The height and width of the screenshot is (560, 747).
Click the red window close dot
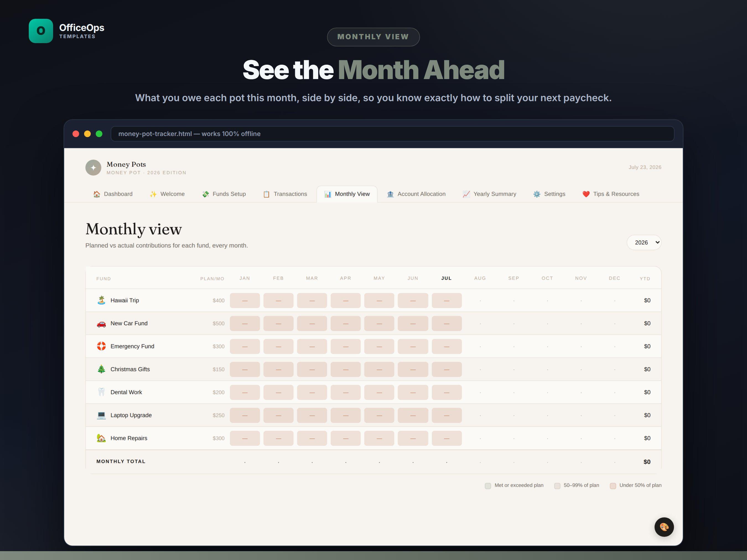[x=76, y=134]
